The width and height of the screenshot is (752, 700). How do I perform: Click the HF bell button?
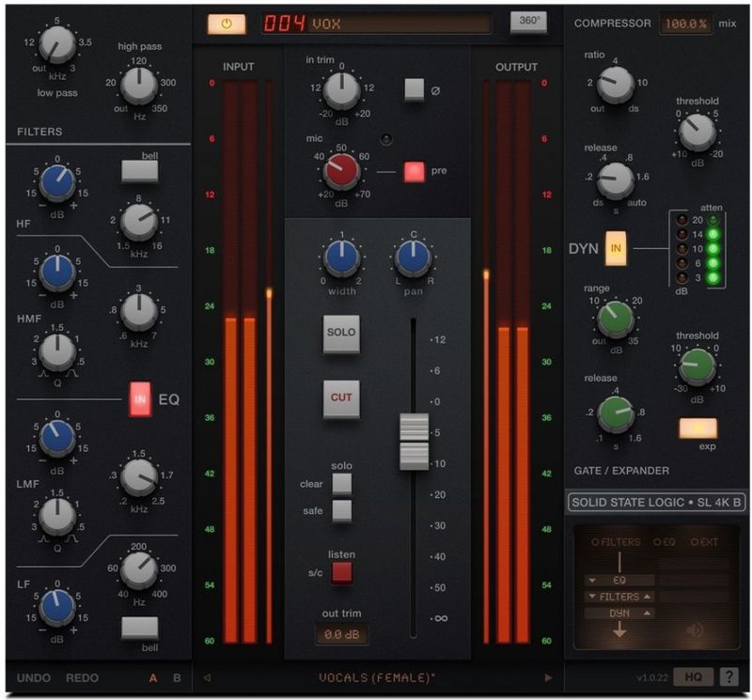click(x=139, y=171)
